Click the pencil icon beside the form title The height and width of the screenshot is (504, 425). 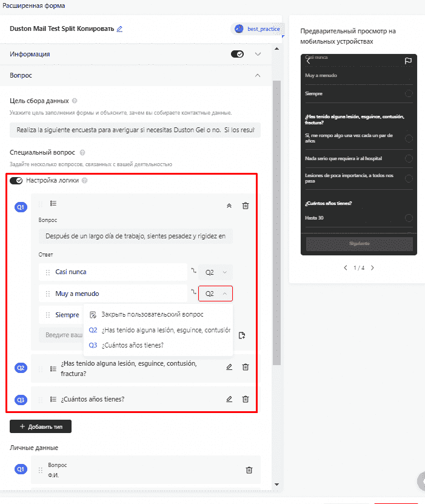(x=119, y=29)
